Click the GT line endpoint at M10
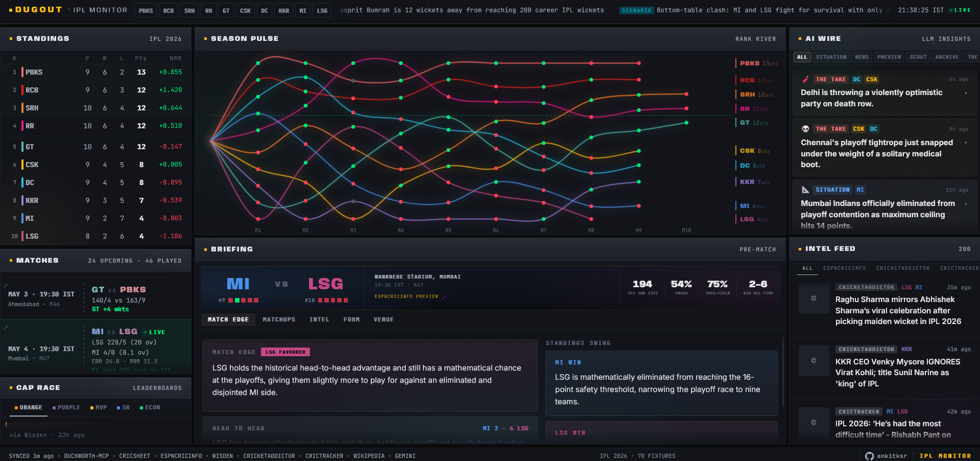Viewport: 980px width, 461px height. tap(686, 123)
